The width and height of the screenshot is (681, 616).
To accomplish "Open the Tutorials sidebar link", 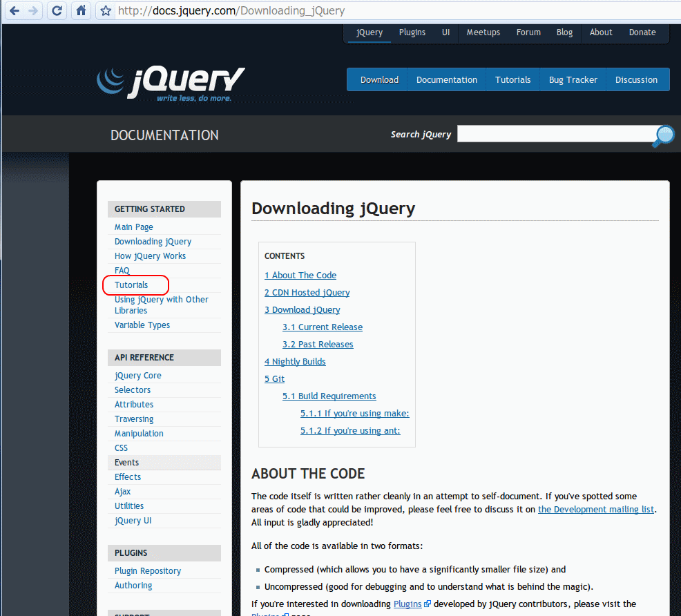I will click(131, 285).
